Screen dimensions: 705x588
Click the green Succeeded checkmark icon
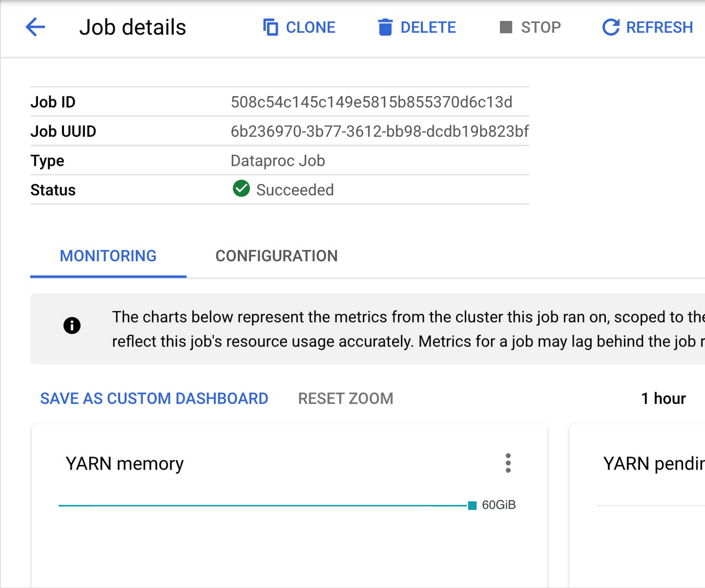pyautogui.click(x=242, y=188)
